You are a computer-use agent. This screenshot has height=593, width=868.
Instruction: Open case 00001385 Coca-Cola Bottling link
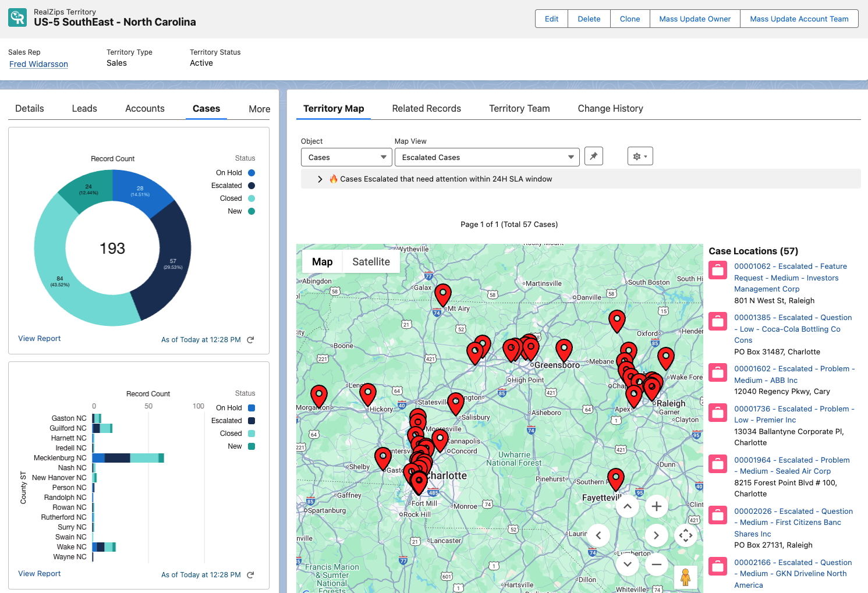point(793,329)
